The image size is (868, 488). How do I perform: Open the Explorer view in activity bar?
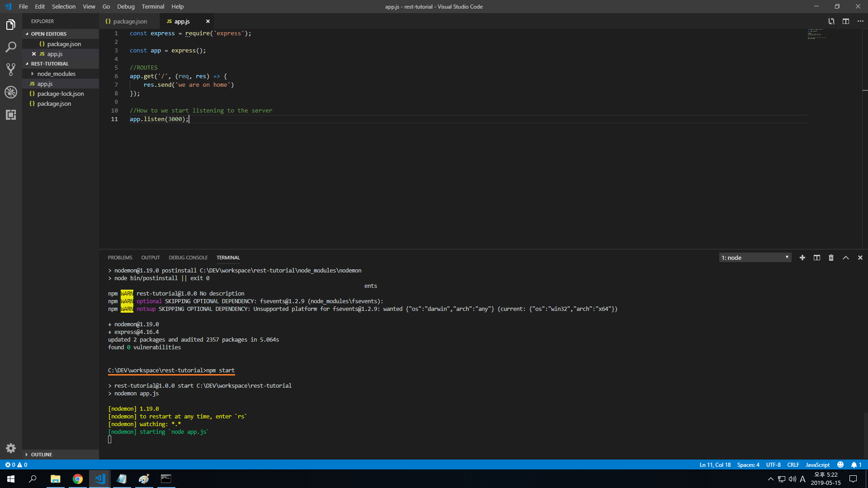[x=11, y=24]
